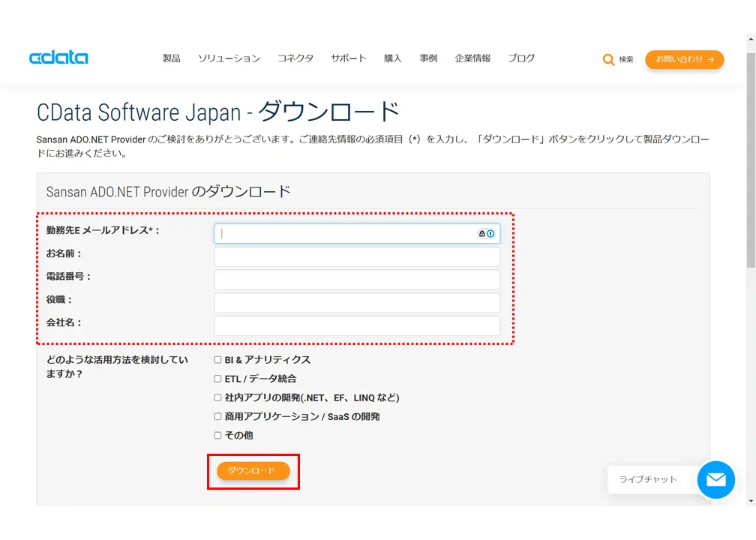Focus the 勤務先Eメールアドレス input field
756x540 pixels.
pyautogui.click(x=357, y=234)
